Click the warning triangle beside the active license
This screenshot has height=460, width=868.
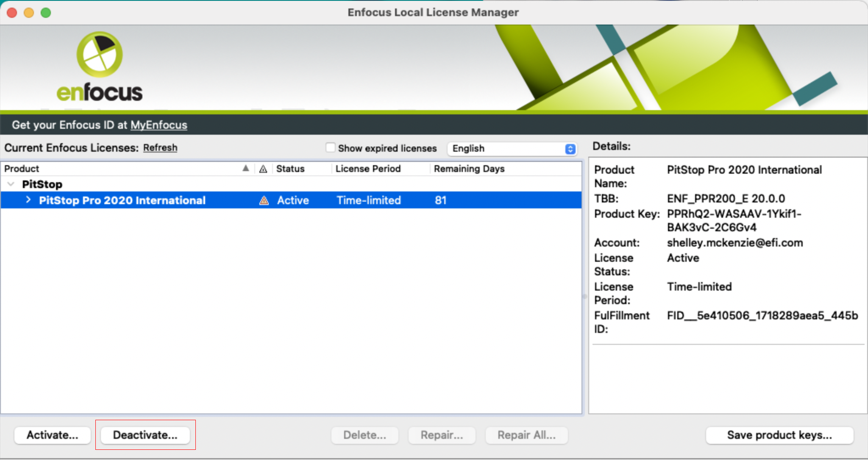[x=264, y=200]
